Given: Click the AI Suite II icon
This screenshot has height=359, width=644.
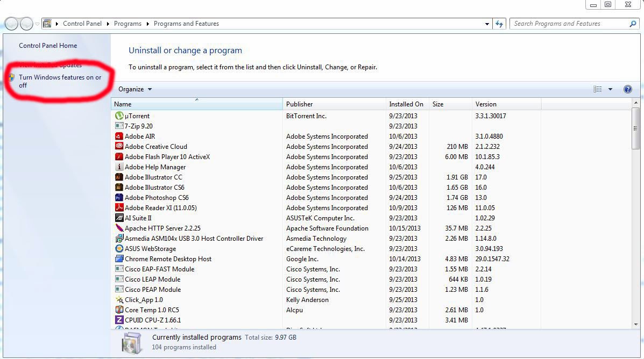Looking at the screenshot, I should tap(119, 218).
